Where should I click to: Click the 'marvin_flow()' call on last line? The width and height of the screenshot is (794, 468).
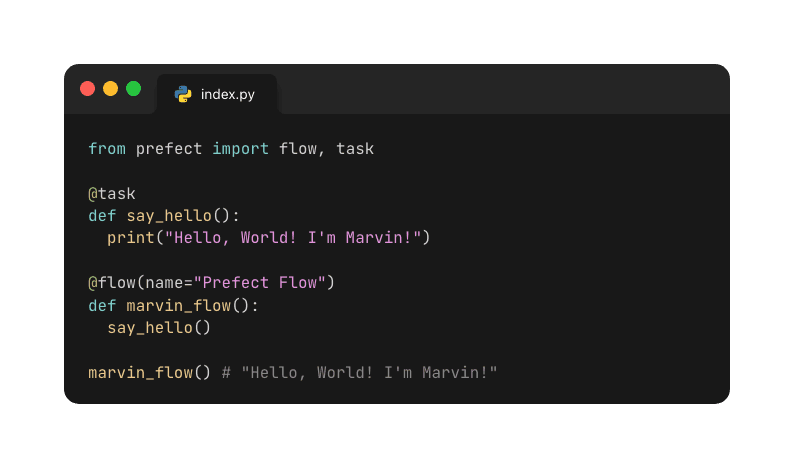coord(149,373)
